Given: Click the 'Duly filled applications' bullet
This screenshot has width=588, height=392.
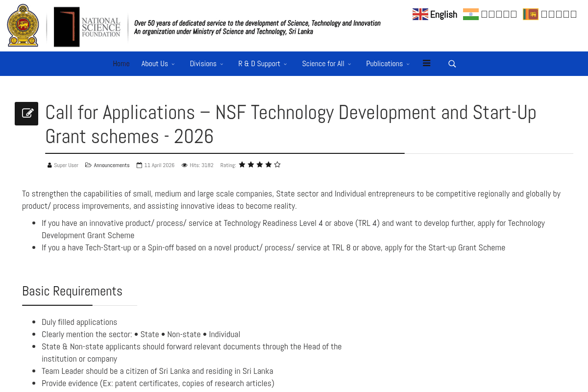Looking at the screenshot, I should (x=79, y=322).
